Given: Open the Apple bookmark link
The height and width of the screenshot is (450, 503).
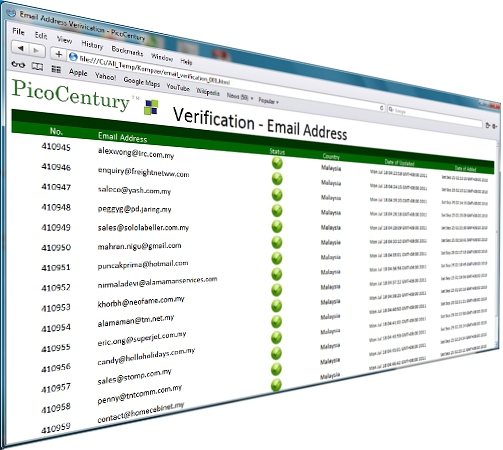Looking at the screenshot, I should click(78, 72).
